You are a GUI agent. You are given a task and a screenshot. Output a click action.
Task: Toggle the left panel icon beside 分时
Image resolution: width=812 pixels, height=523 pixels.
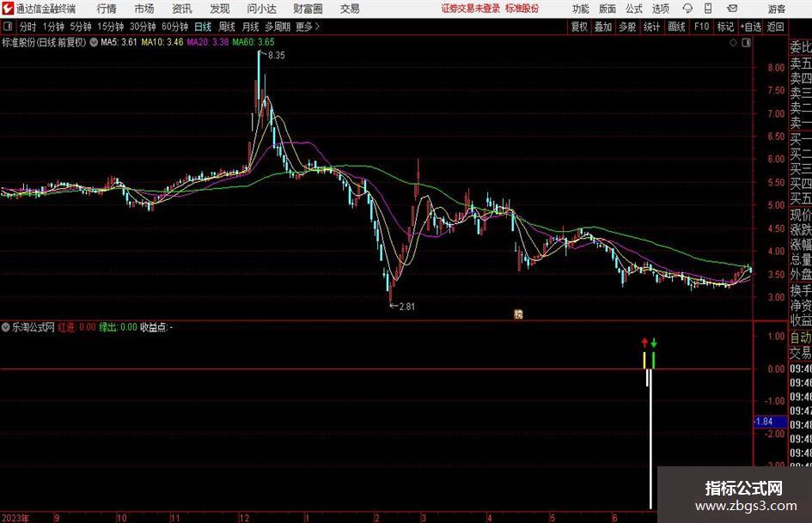(x=7, y=27)
